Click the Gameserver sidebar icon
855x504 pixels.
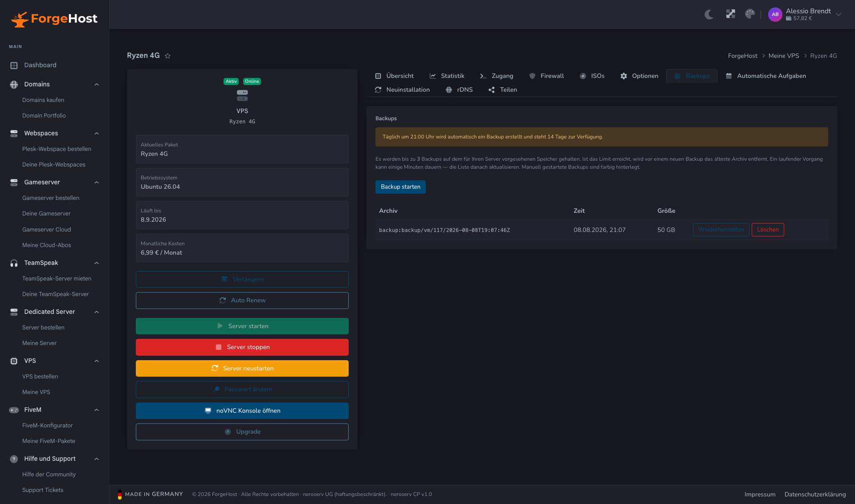pyautogui.click(x=14, y=183)
